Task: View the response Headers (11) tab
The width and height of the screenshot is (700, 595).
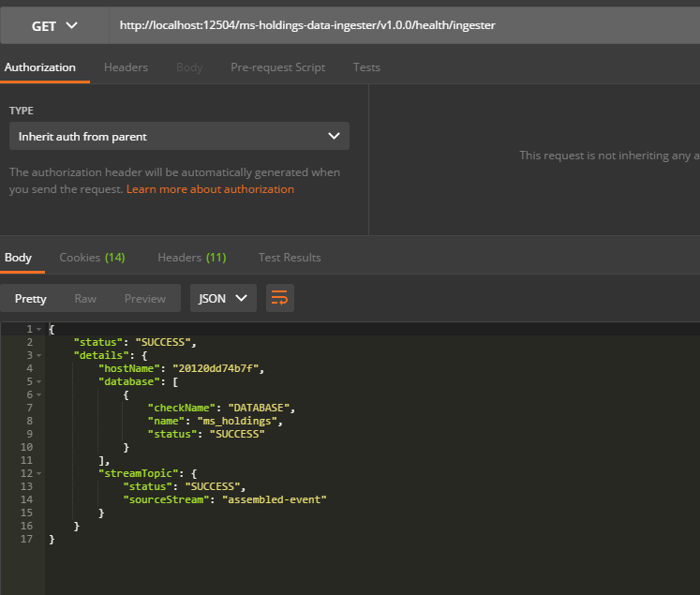Action: (191, 258)
